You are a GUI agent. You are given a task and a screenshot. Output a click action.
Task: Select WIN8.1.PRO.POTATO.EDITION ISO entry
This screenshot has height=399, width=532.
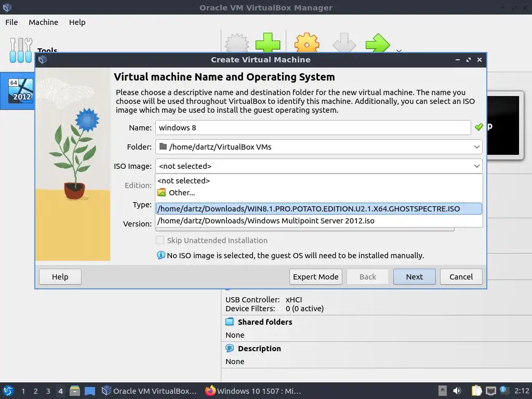[319, 209]
